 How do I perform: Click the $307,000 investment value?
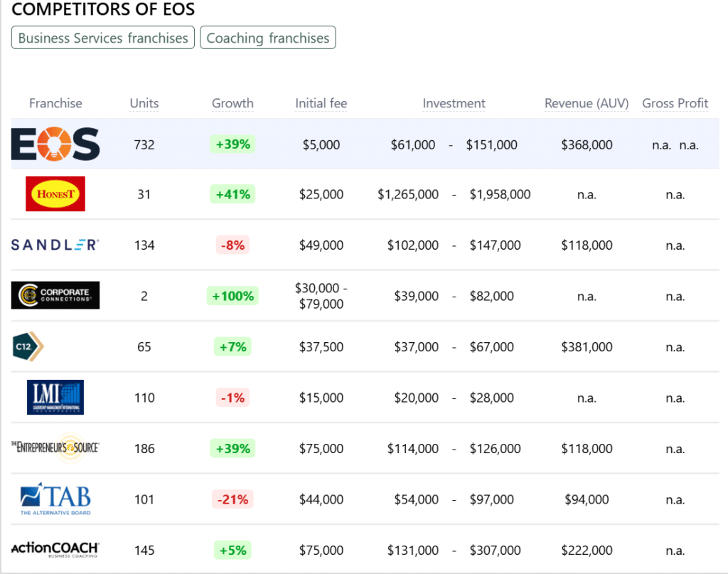tap(495, 551)
